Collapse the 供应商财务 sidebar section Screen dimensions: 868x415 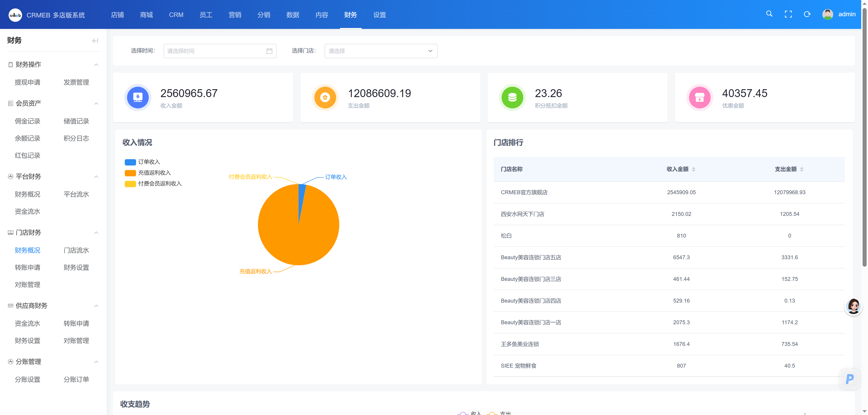point(96,306)
